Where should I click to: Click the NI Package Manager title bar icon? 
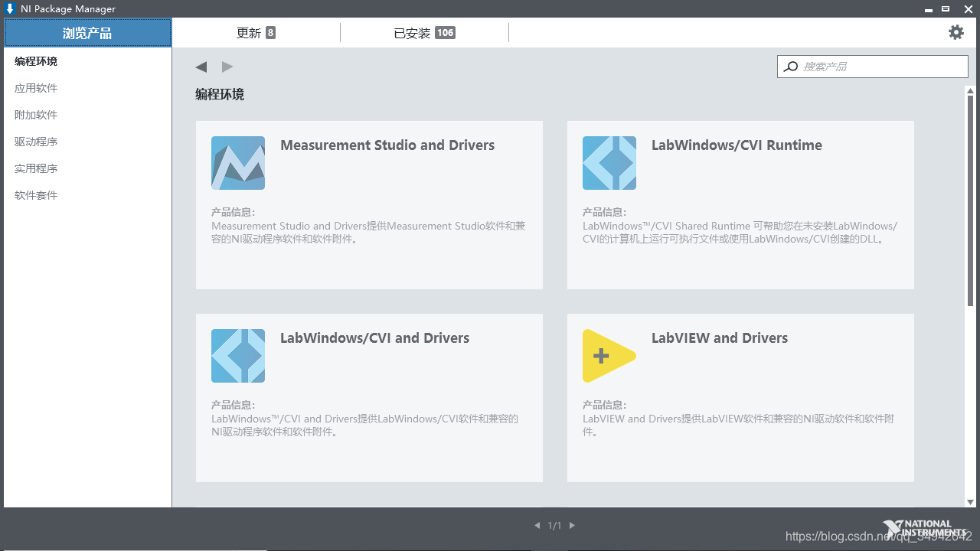[x=10, y=8]
